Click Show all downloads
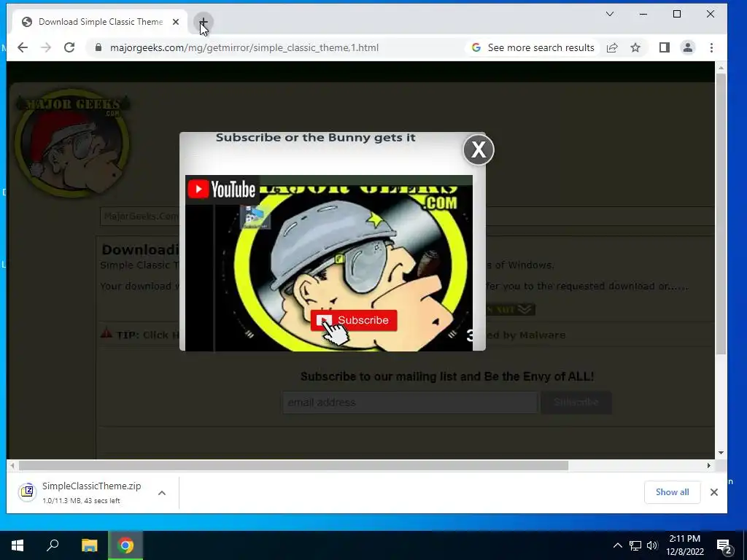This screenshot has width=747, height=560. coord(672,492)
